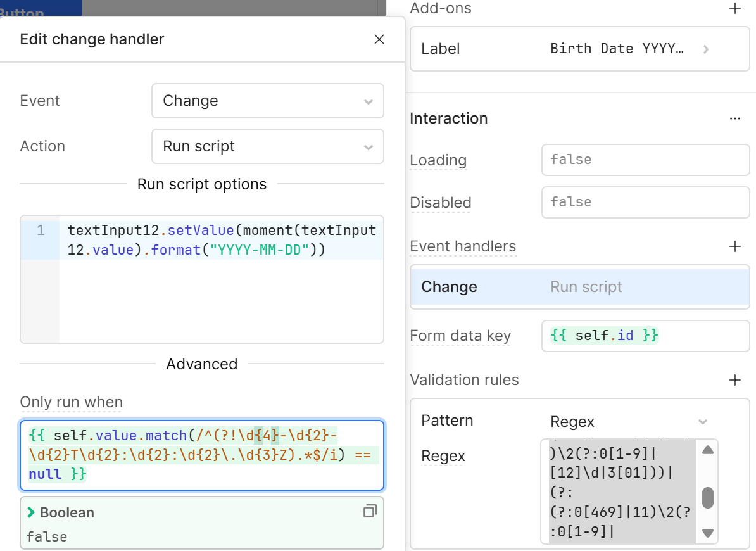Copy the Boolean result value
This screenshot has width=756, height=551.
[x=370, y=511]
